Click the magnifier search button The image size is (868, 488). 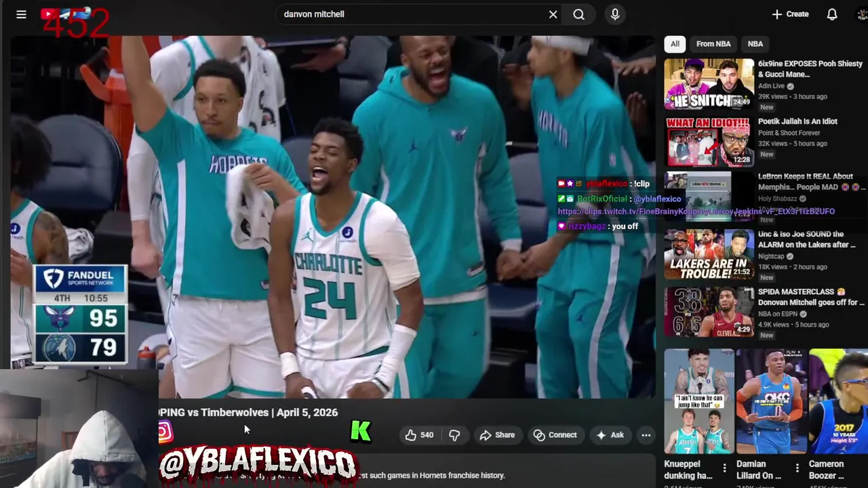[x=578, y=14]
